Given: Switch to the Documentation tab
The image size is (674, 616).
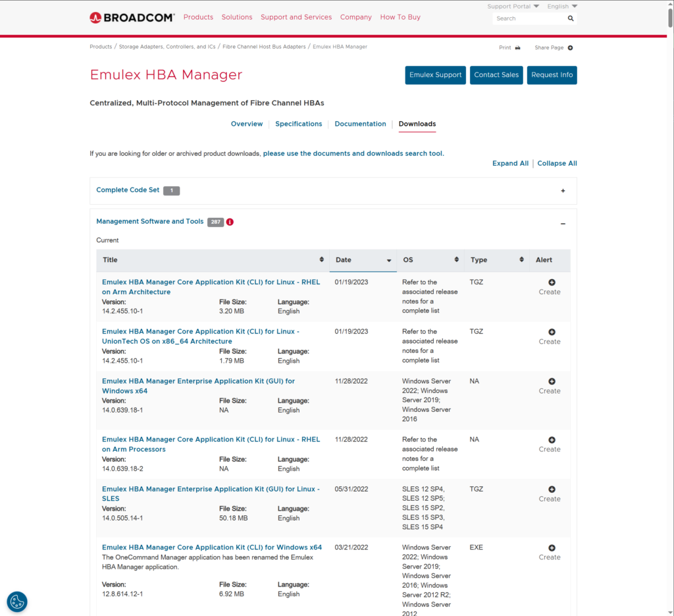Looking at the screenshot, I should [x=360, y=124].
